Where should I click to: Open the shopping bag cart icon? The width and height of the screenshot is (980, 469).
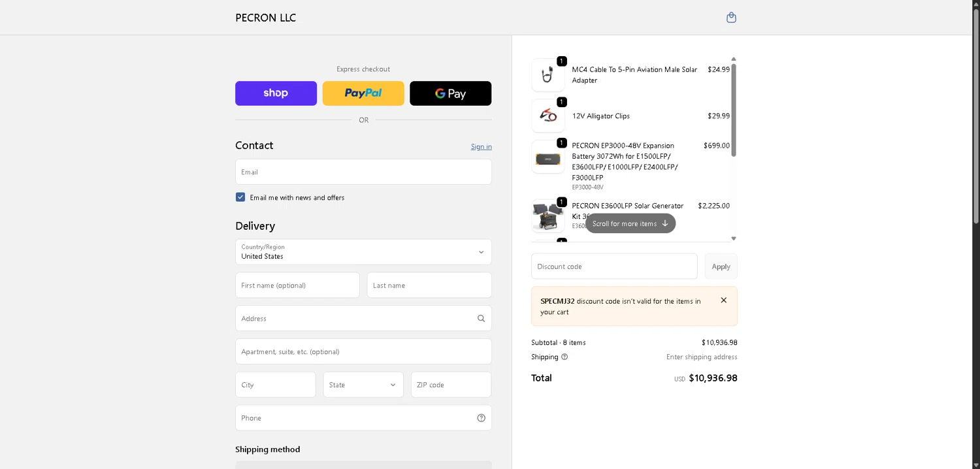pyautogui.click(x=731, y=18)
